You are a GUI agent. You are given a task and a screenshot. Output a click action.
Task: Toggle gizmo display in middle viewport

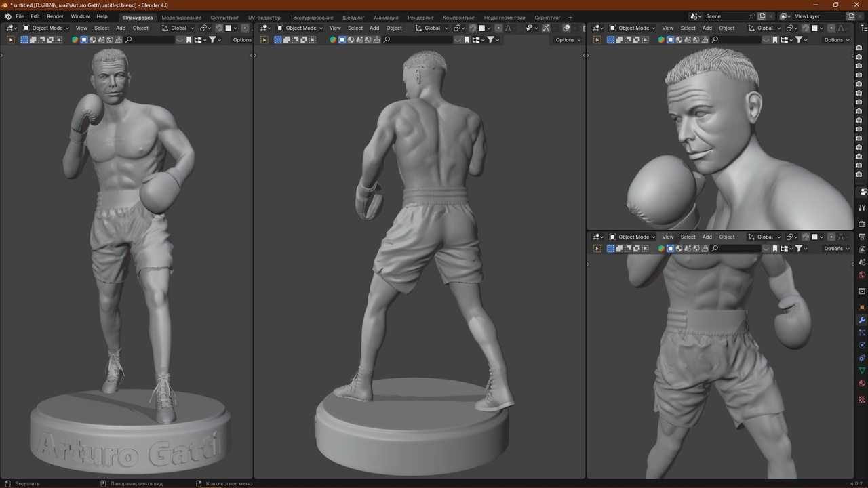(x=546, y=28)
